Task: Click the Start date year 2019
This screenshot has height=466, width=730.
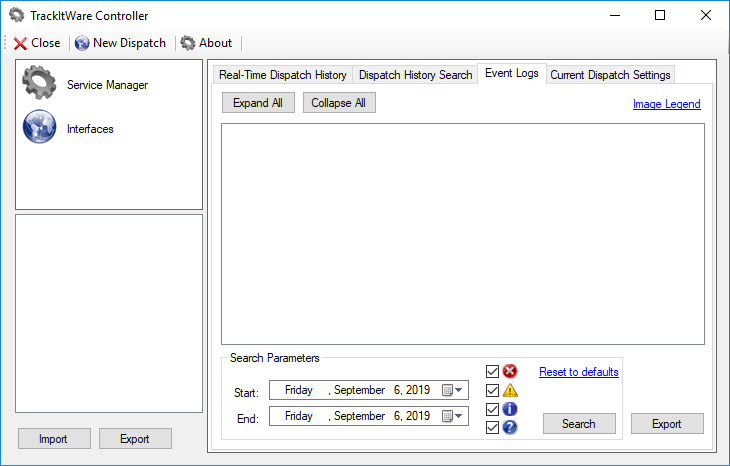Action: [x=418, y=390]
